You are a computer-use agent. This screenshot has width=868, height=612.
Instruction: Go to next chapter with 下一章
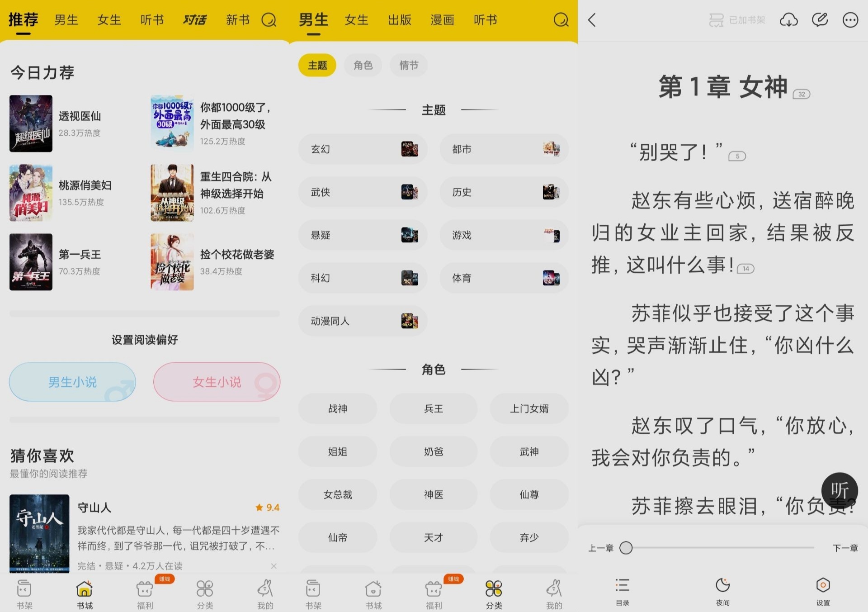tap(845, 548)
